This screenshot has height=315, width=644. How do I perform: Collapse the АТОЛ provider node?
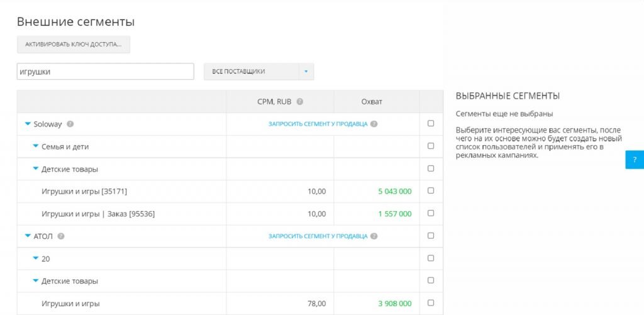coord(28,236)
